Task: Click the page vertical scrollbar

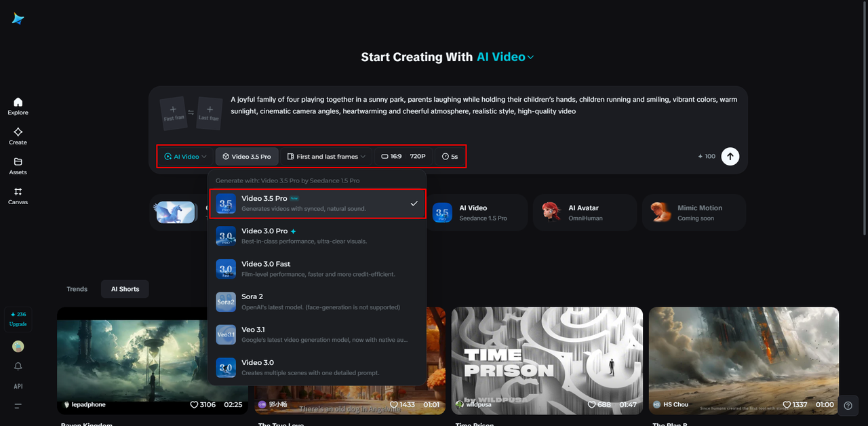Action: tap(865, 119)
